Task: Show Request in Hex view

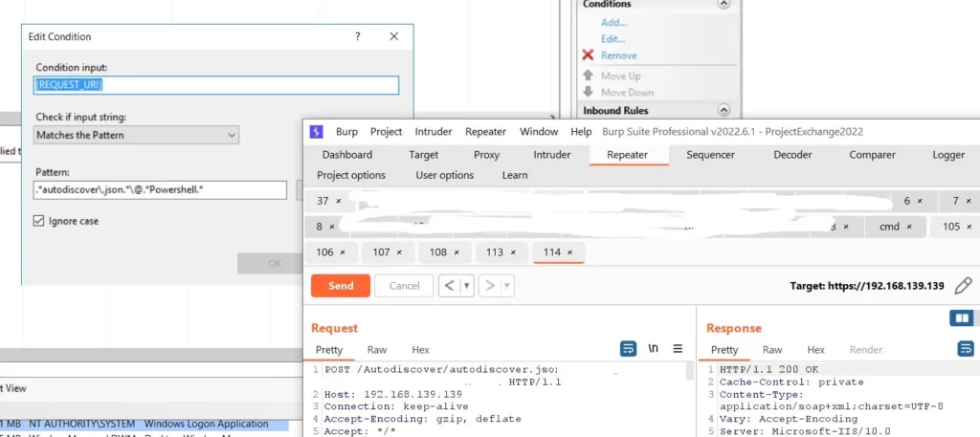Action: tap(421, 350)
